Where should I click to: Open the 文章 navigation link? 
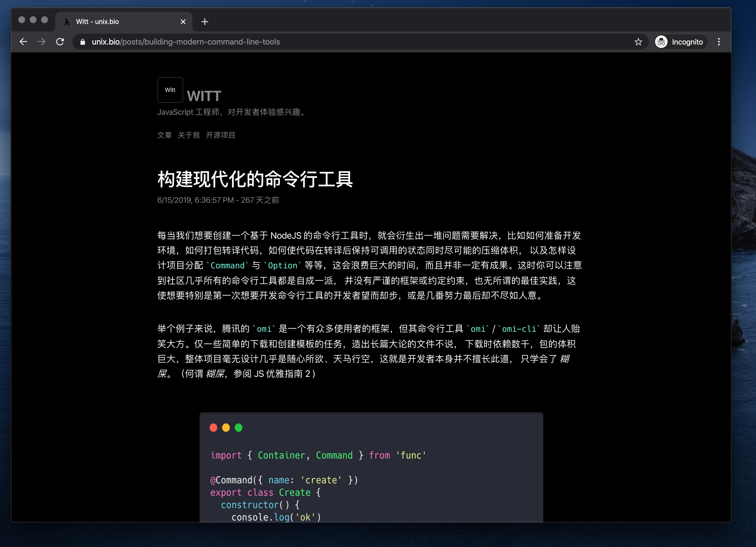pos(164,135)
